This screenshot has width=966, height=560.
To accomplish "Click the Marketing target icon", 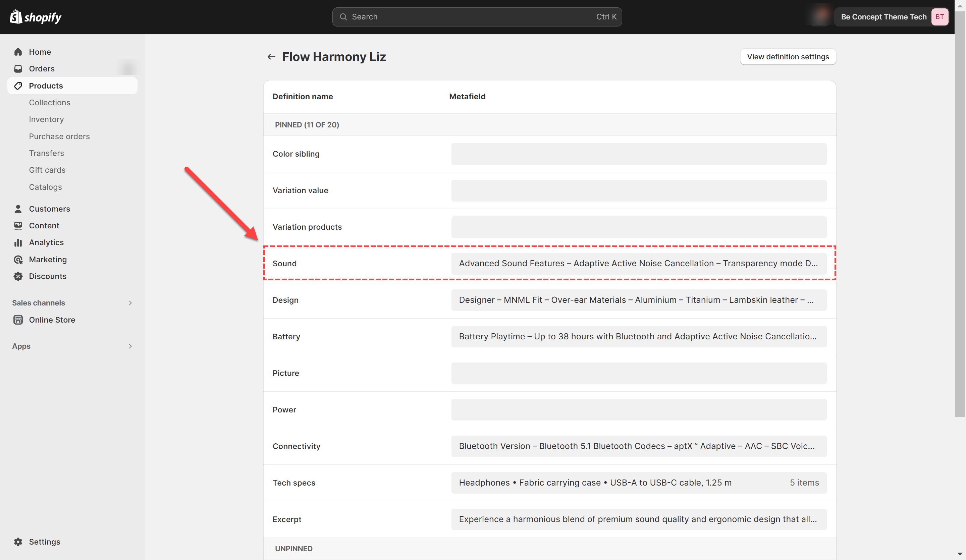I will click(18, 260).
